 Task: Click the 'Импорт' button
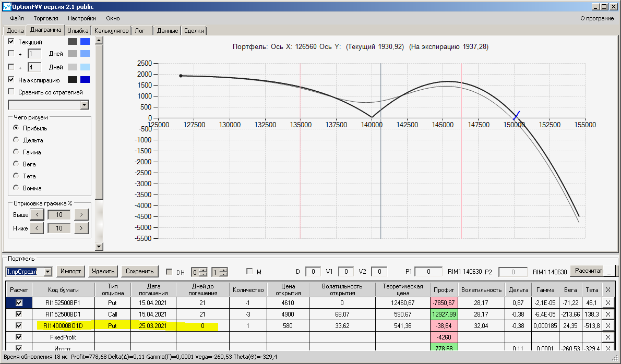pos(71,271)
